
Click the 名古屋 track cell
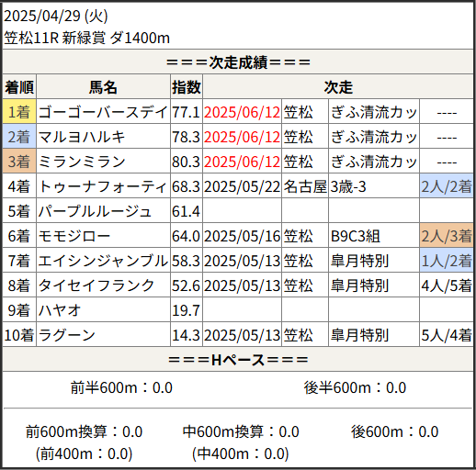click(x=305, y=186)
